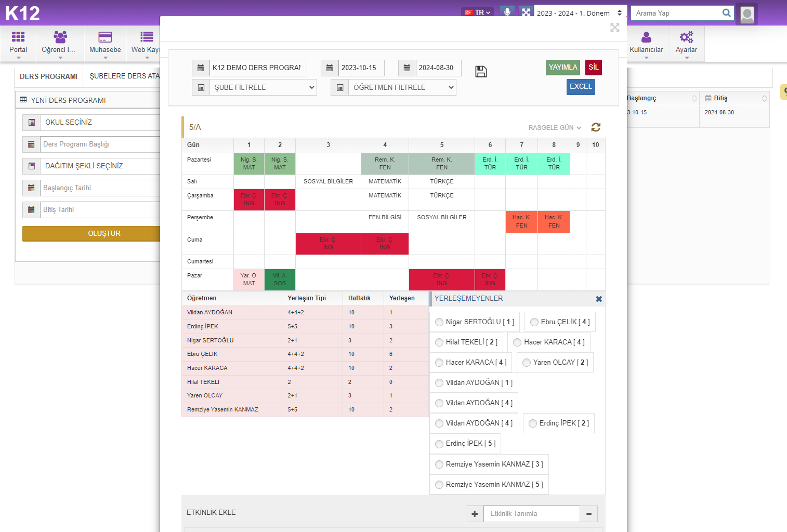Open the OKUL SEÇİNİZ dropdown
The image size is (787, 532).
click(x=100, y=123)
